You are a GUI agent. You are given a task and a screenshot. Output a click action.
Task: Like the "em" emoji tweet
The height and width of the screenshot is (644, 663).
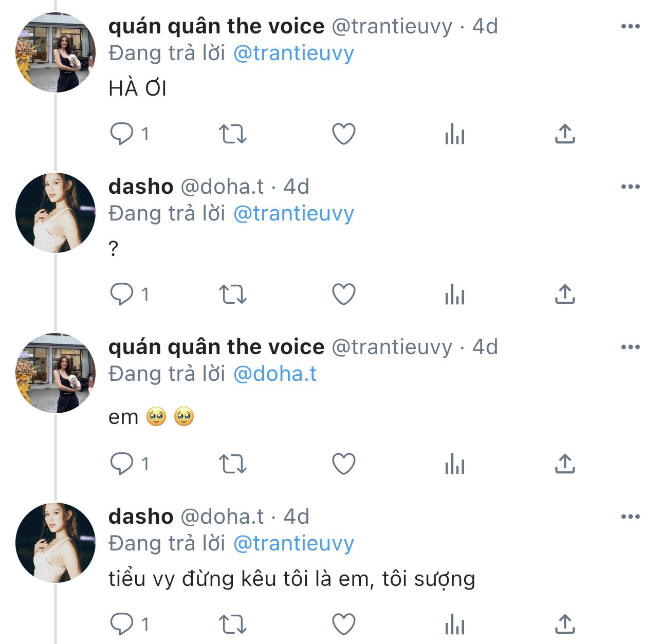point(344,464)
